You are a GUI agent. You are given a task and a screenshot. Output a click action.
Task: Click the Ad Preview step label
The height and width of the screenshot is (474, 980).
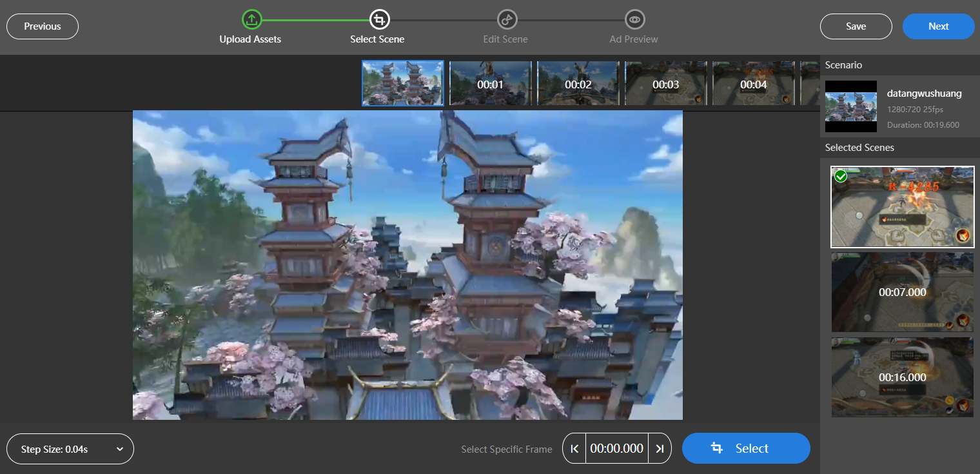coord(634,39)
